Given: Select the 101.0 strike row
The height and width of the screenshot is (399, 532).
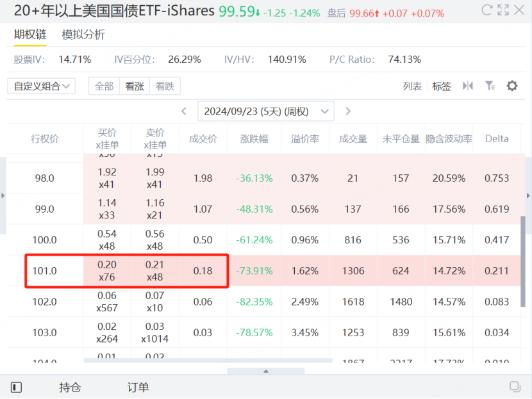Looking at the screenshot, I should pos(263,270).
